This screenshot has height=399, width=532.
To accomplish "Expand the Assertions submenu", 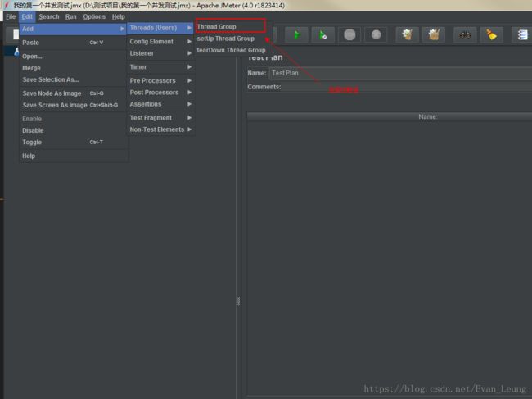I will pyautogui.click(x=160, y=104).
